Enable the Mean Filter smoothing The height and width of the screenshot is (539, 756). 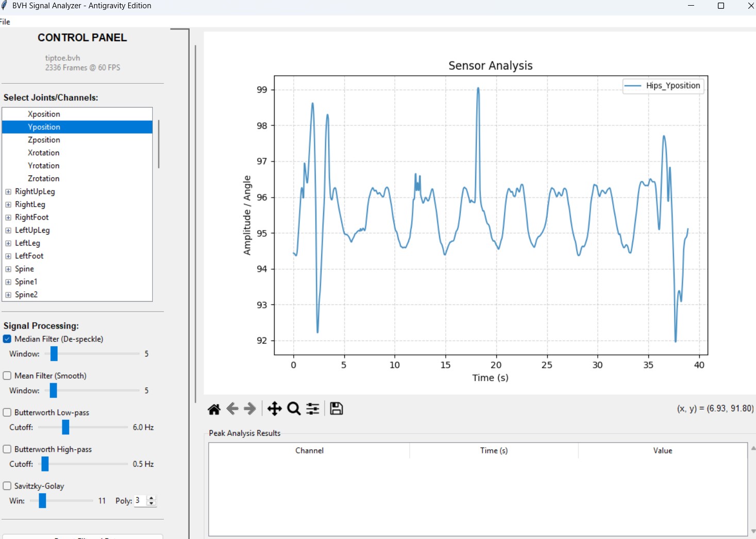coord(7,375)
